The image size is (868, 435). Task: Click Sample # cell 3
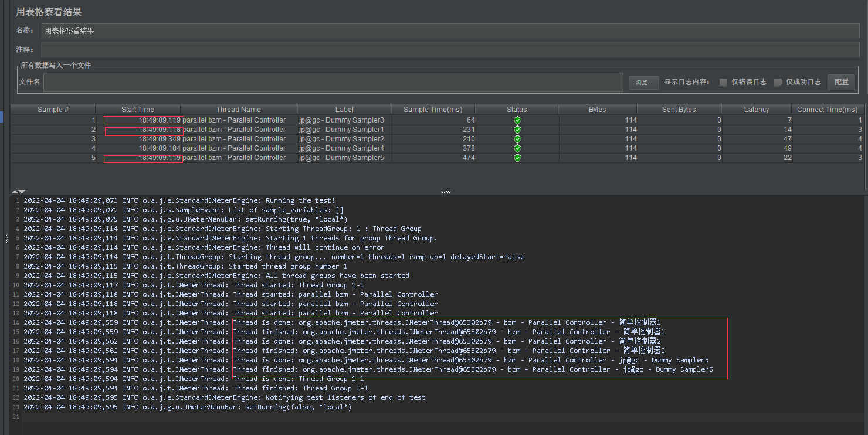(53, 139)
